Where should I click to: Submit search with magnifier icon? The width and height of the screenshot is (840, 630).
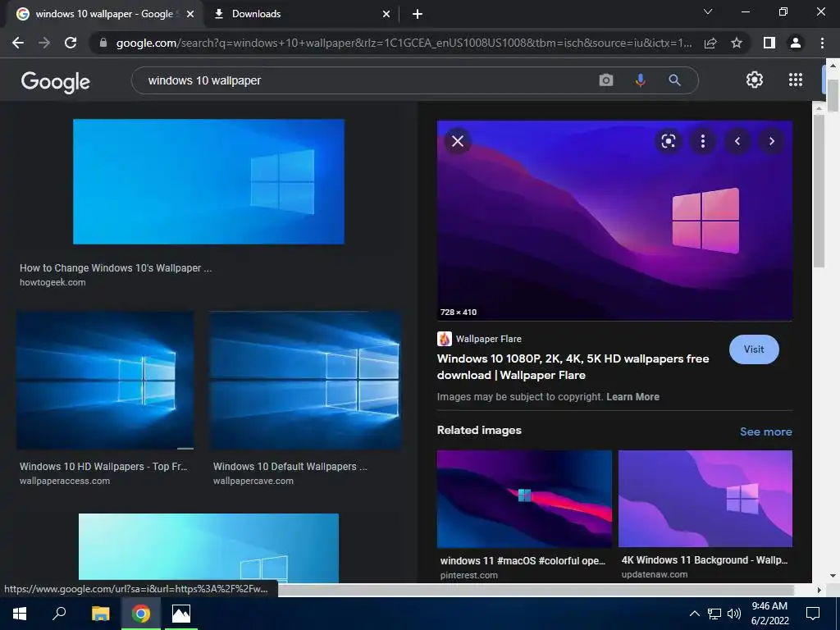(x=674, y=80)
